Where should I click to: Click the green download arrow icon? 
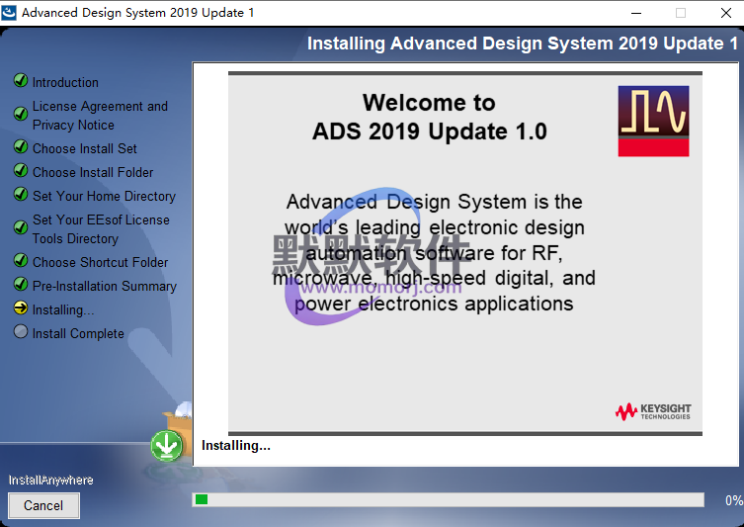pyautogui.click(x=167, y=446)
